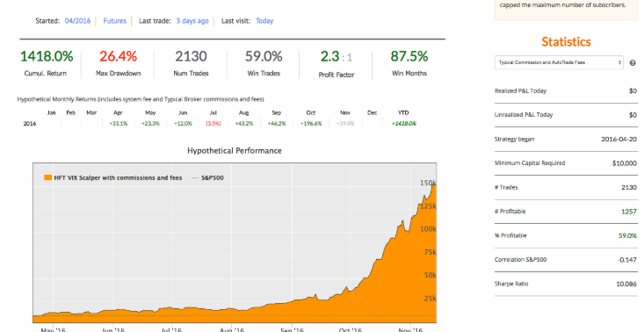The width and height of the screenshot is (644, 332).
Task: Click the Hypothetical Monthly Returns caption
Action: click(141, 99)
